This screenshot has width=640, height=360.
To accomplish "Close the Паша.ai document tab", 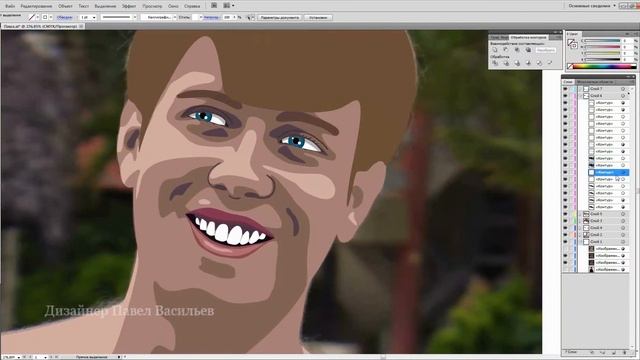I will pyautogui.click(x=80, y=26).
